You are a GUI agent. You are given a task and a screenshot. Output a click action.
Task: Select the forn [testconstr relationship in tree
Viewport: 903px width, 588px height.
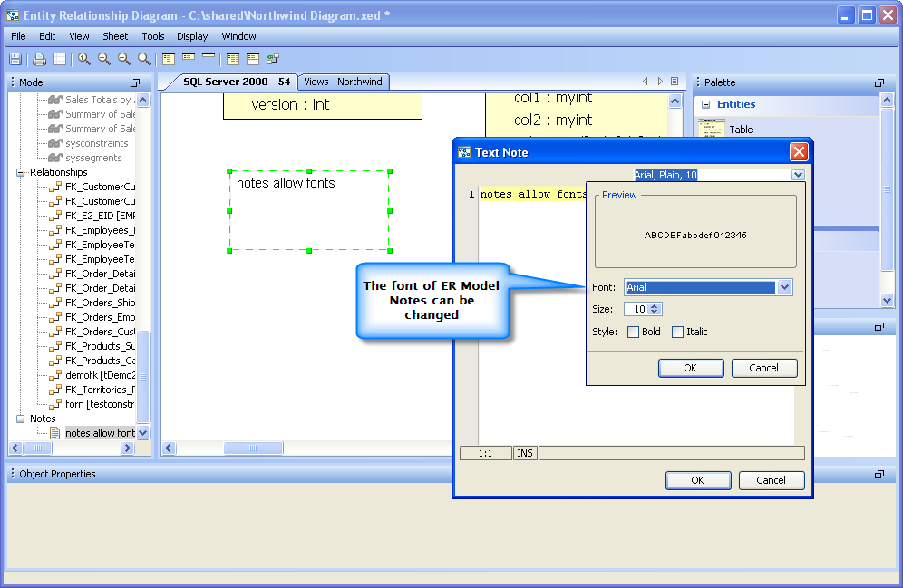point(101,404)
